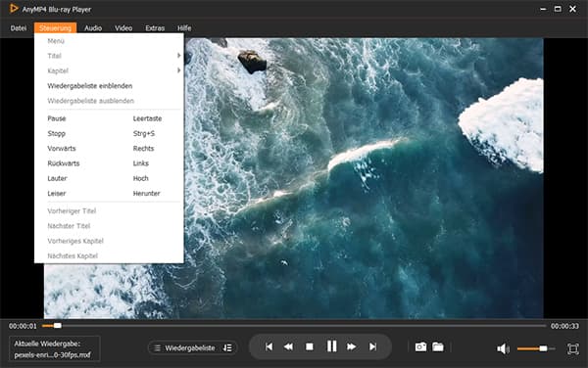
Task: Open the Extras menu
Action: 155,28
